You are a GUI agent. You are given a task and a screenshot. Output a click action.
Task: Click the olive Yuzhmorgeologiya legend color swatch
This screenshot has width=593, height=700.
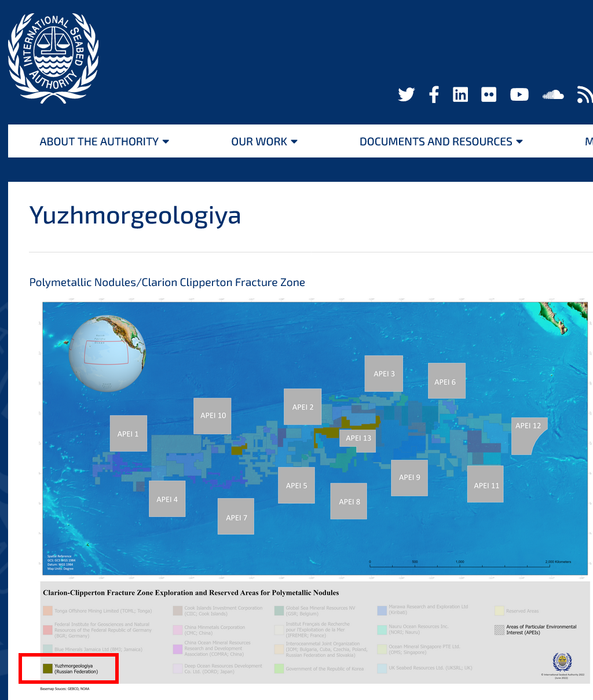point(47,669)
